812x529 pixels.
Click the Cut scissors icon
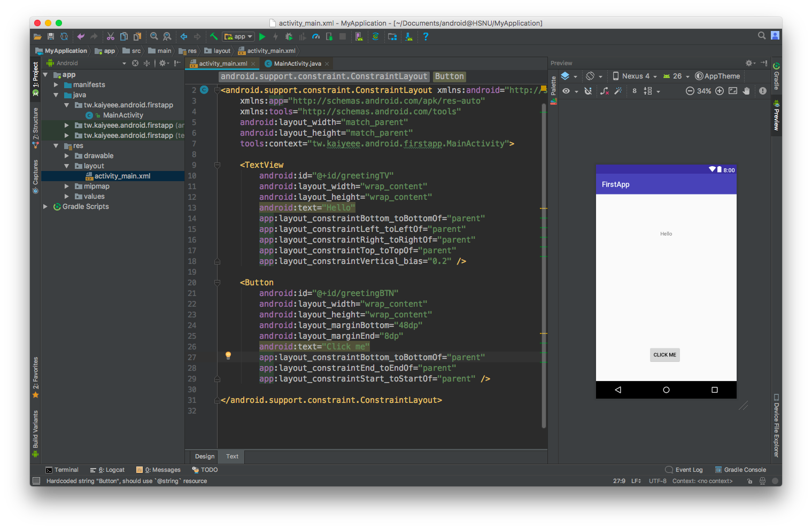(111, 37)
